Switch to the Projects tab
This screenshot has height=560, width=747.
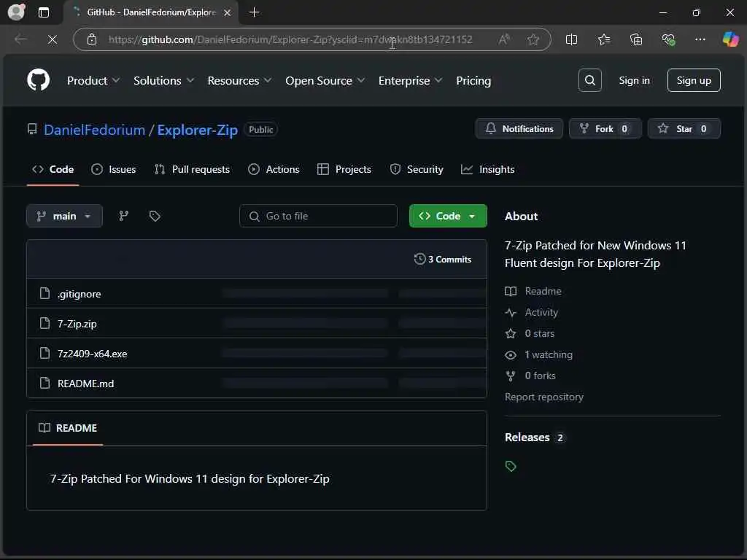pos(344,169)
